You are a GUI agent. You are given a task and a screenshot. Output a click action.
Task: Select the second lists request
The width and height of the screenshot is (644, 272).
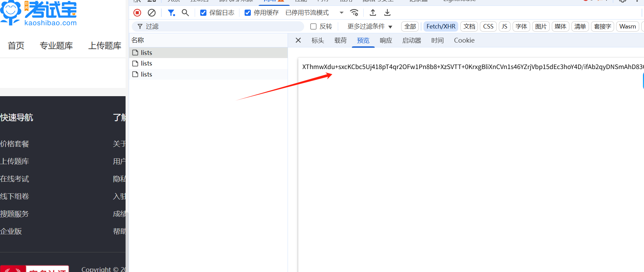208,64
